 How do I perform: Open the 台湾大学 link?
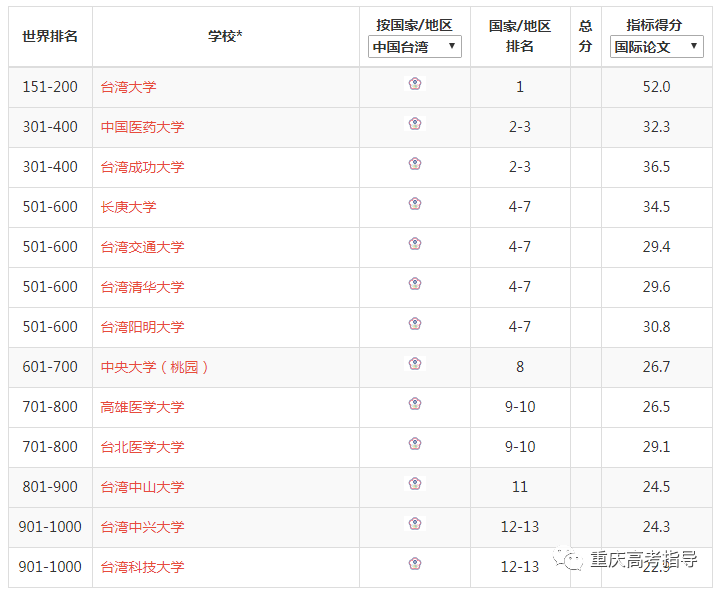128,87
